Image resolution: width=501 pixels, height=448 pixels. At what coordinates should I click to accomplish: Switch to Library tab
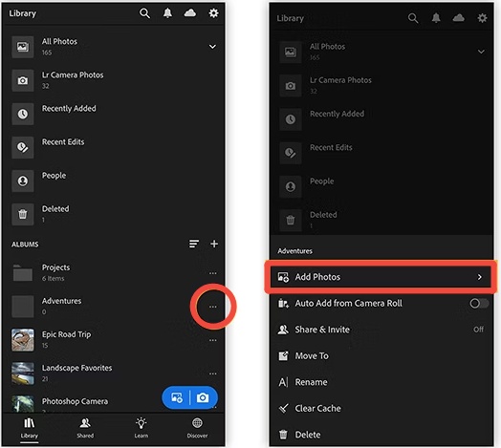(x=30, y=429)
